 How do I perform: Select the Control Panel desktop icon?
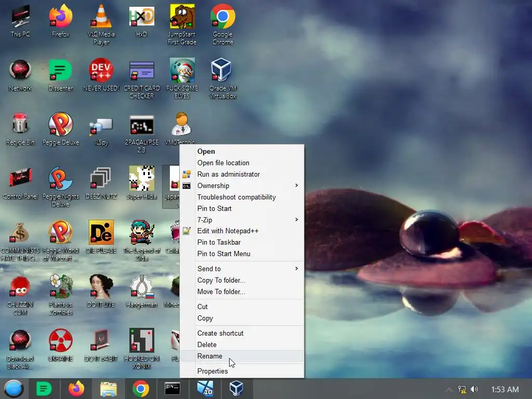20,183
